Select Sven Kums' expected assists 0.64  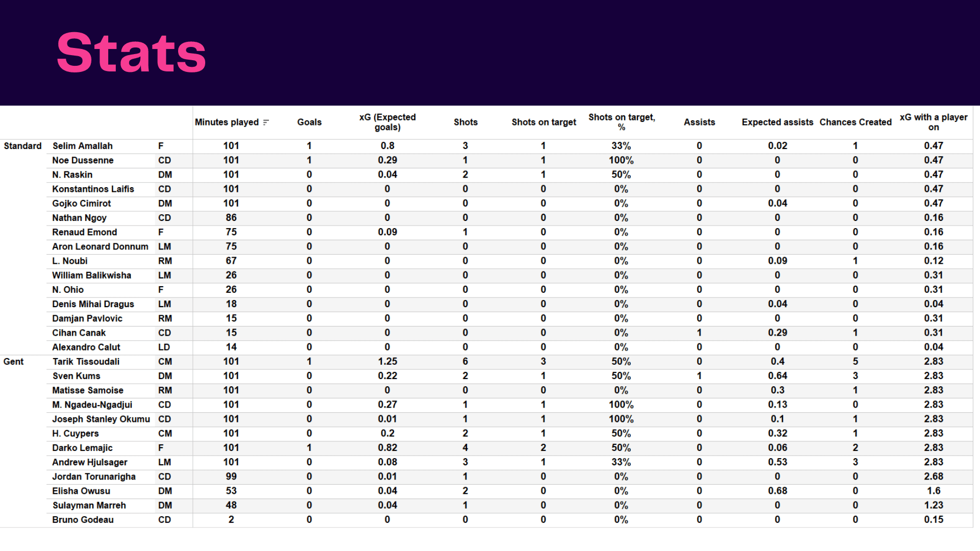pyautogui.click(x=777, y=376)
